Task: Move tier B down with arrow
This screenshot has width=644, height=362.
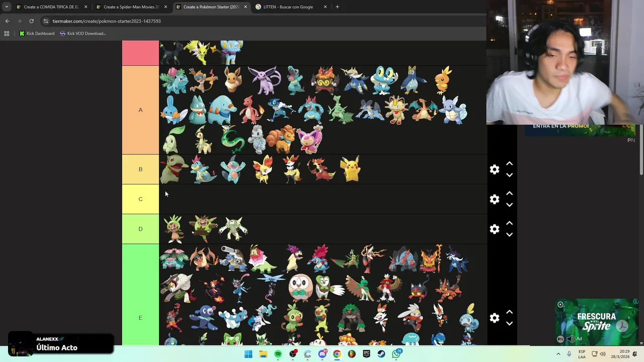Action: click(509, 175)
